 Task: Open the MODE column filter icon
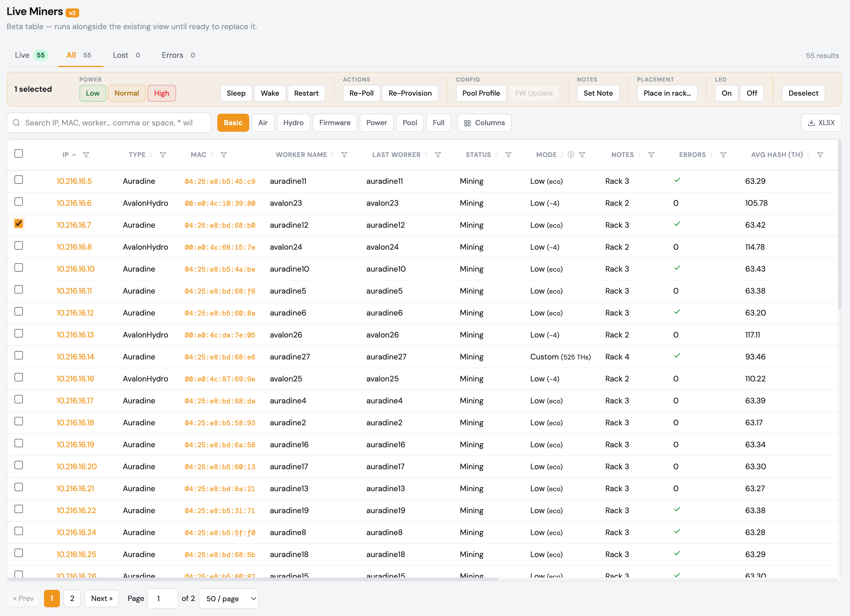click(582, 155)
